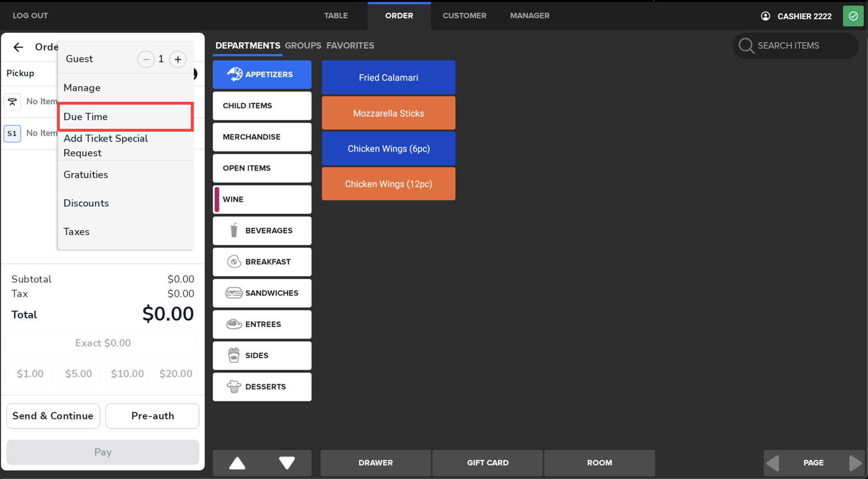868x479 pixels.
Task: Open the Appetizers department
Action: [262, 75]
